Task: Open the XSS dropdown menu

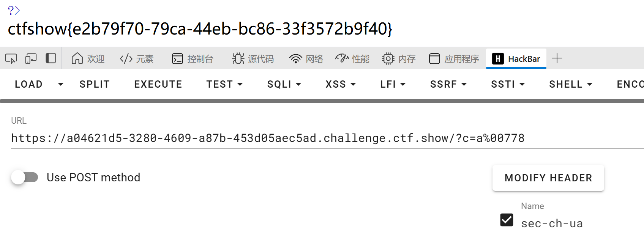Action: pyautogui.click(x=340, y=84)
